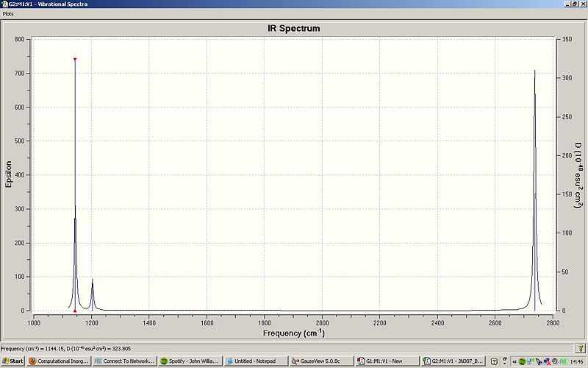Click the status bar frequency readout 1144.15
This screenshot has height=368, width=588.
click(x=66, y=348)
